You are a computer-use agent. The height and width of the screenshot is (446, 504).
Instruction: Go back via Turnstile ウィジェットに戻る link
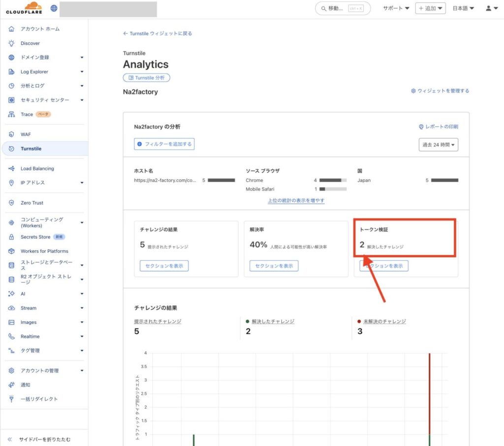click(x=157, y=33)
